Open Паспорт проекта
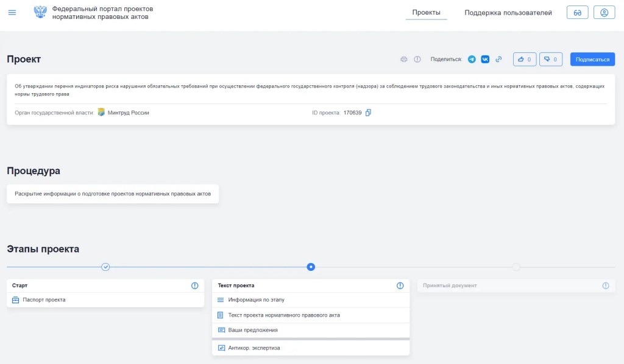The width and height of the screenshot is (624, 364). pos(105,300)
